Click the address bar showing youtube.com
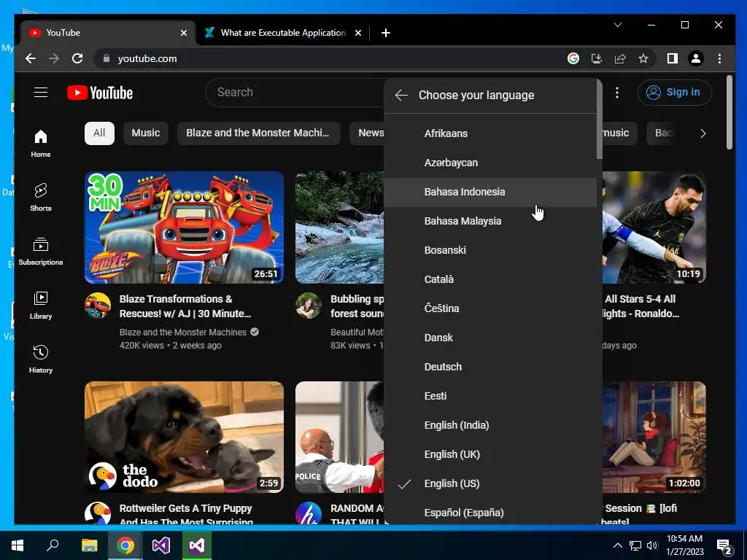The height and width of the screenshot is (560, 747). tap(329, 58)
